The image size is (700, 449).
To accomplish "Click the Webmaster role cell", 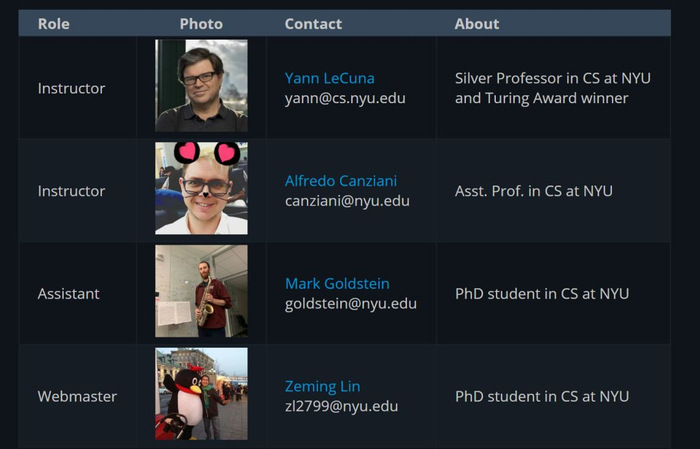I will (77, 397).
